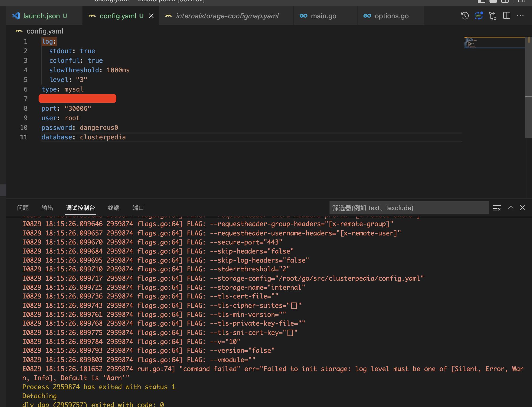This screenshot has width=532, height=407.
Task: Expand the panel with the chevron-up control
Action: [510, 207]
